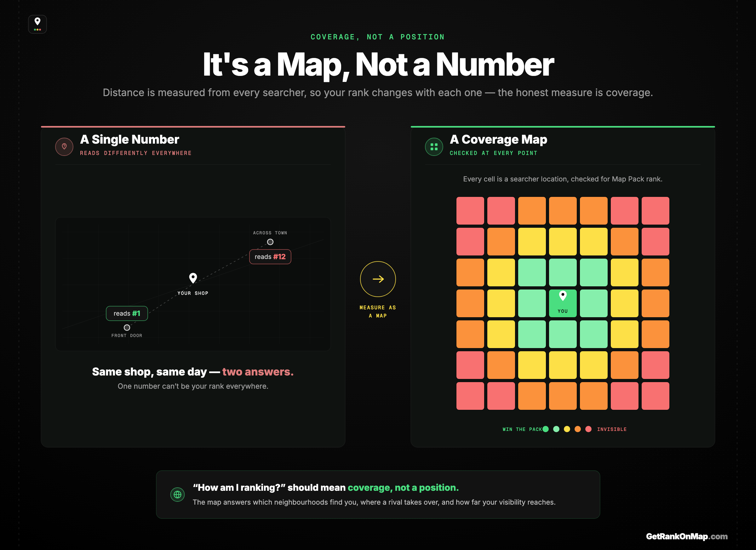Click READS DIFFERENTLY EVERYWHERE subtitle
This screenshot has height=550, width=756.
[x=136, y=153]
